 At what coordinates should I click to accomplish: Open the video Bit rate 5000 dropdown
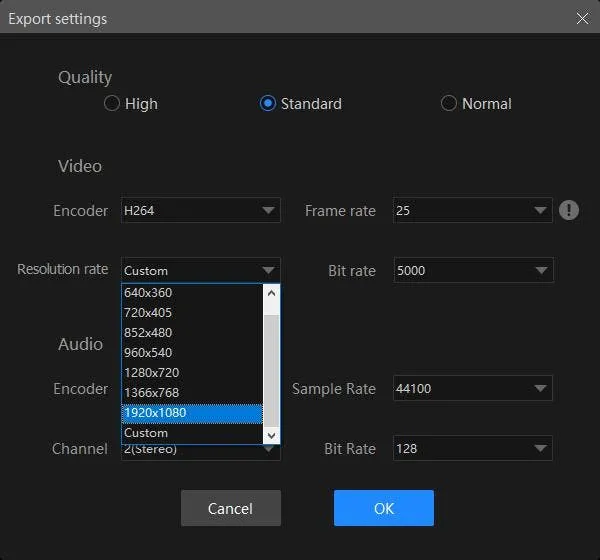click(x=472, y=270)
